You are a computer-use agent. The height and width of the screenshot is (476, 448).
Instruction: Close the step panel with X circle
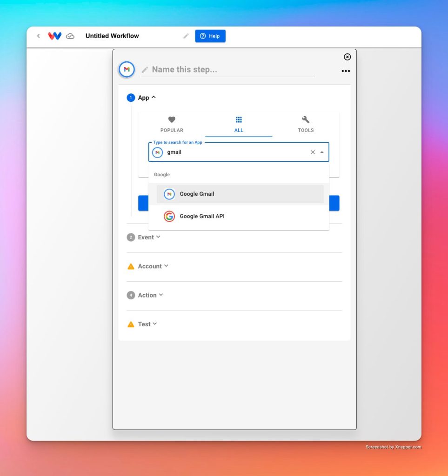click(x=347, y=57)
